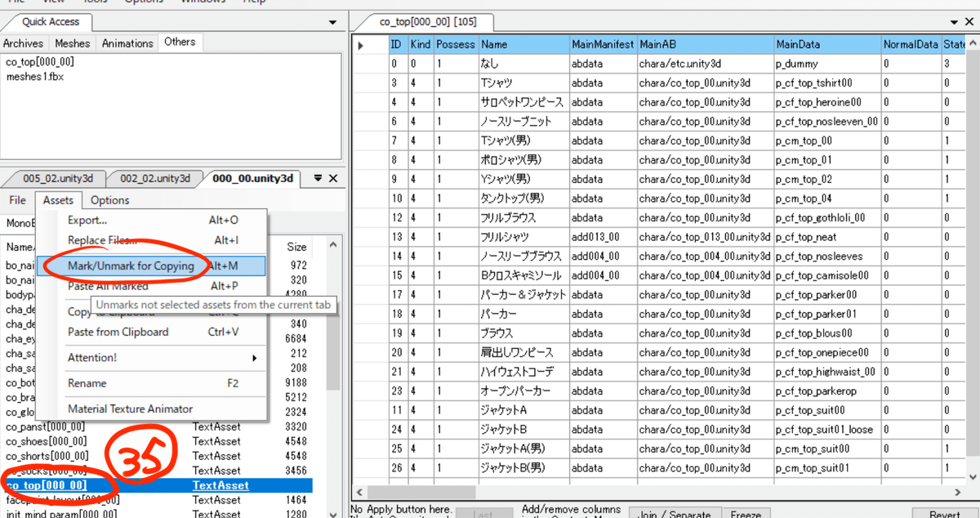Close the 000_00.unity3d editor tab with X
Image resolution: width=980 pixels, height=518 pixels.
[x=333, y=178]
